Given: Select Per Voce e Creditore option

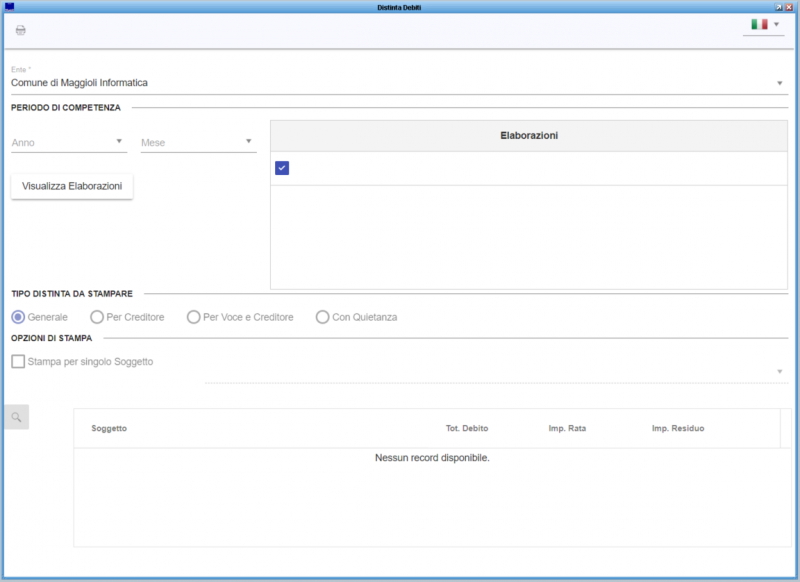Looking at the screenshot, I should (194, 317).
